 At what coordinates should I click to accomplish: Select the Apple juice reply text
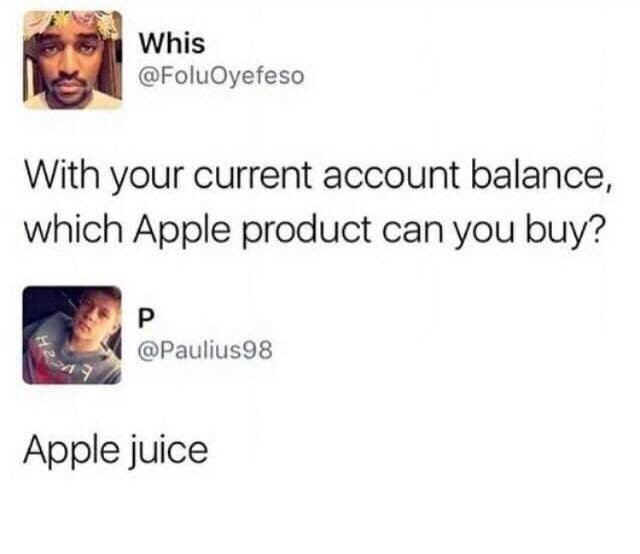(x=116, y=451)
